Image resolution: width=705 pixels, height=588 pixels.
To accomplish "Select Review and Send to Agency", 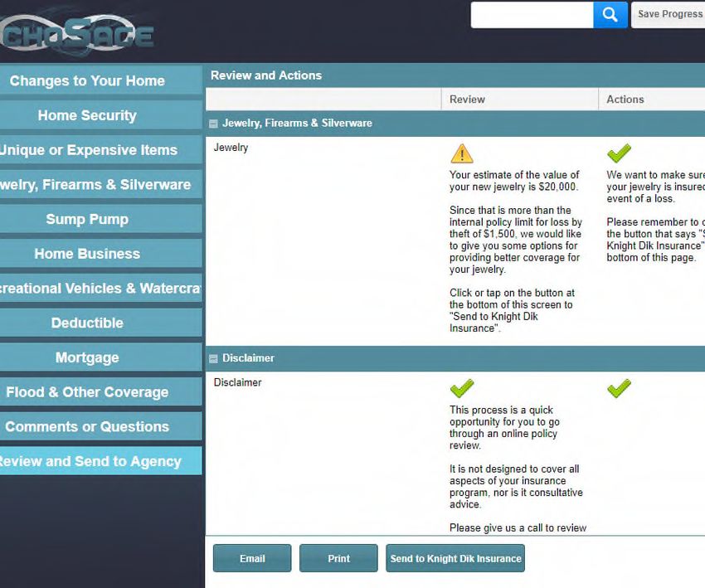I will (x=100, y=461).
